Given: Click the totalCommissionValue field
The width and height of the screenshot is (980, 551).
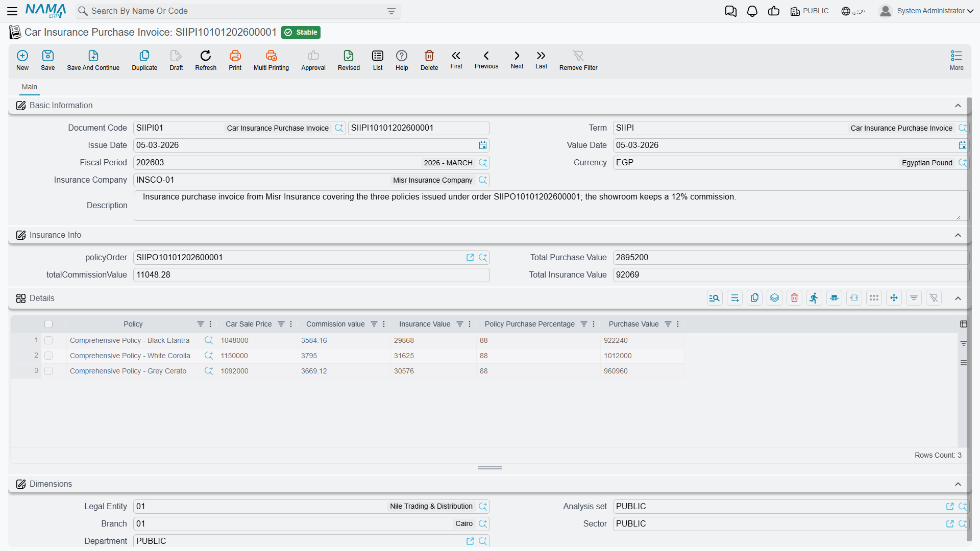Looking at the screenshot, I should click(x=311, y=275).
